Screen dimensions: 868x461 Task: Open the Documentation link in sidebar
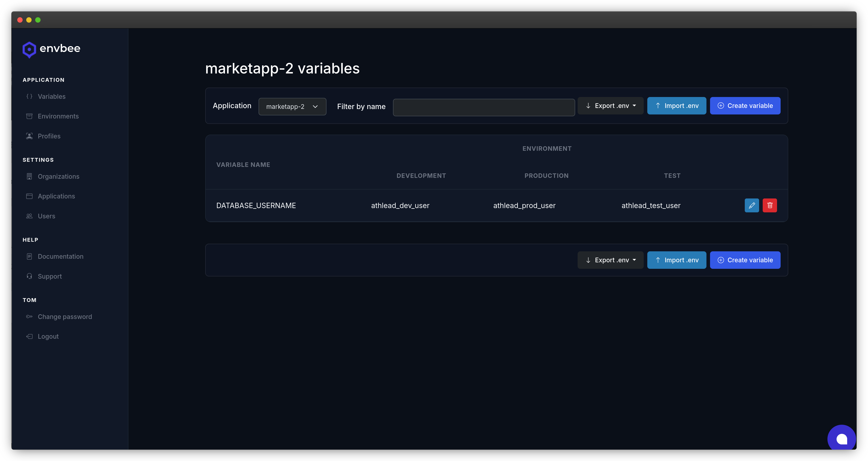coord(60,256)
